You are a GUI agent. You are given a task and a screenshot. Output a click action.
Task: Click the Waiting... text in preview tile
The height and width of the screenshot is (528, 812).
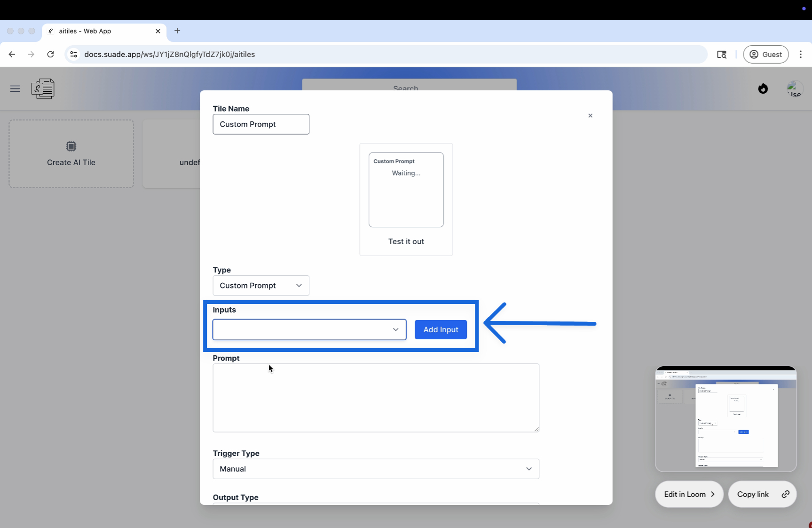coord(406,173)
